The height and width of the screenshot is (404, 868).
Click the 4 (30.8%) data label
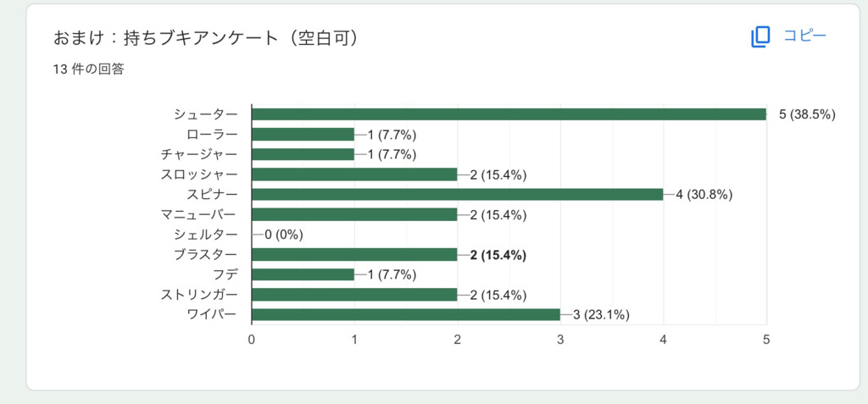click(704, 195)
